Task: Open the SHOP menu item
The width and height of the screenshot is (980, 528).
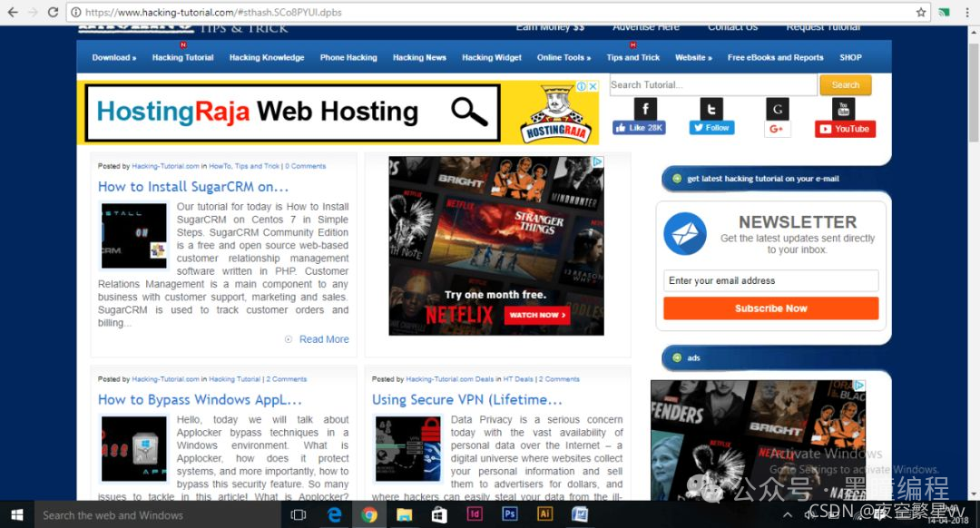Action: point(850,57)
